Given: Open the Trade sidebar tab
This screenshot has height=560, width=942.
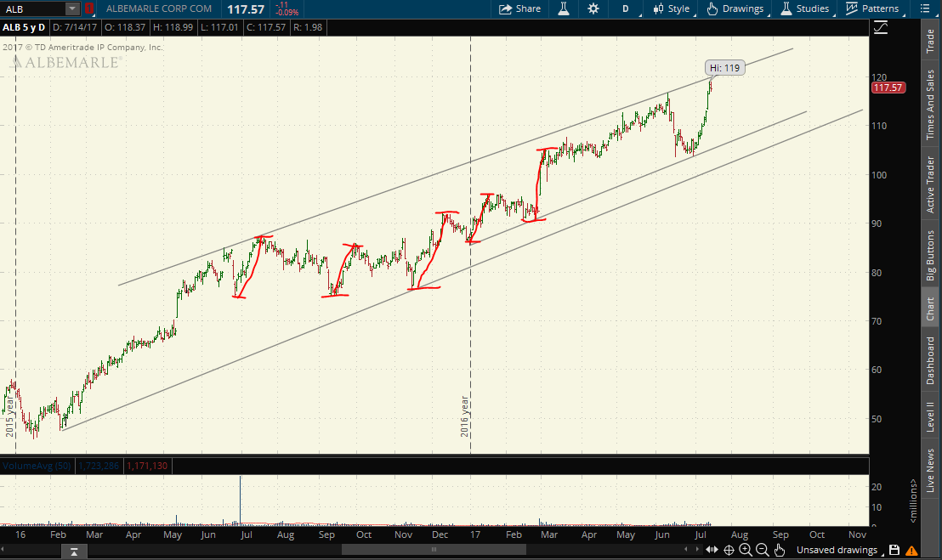Looking at the screenshot, I should pyautogui.click(x=931, y=42).
